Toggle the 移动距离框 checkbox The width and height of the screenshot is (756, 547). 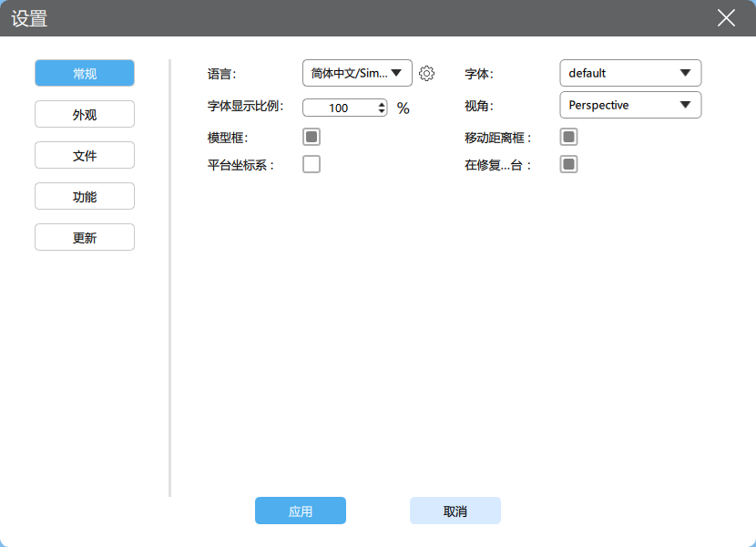568,137
